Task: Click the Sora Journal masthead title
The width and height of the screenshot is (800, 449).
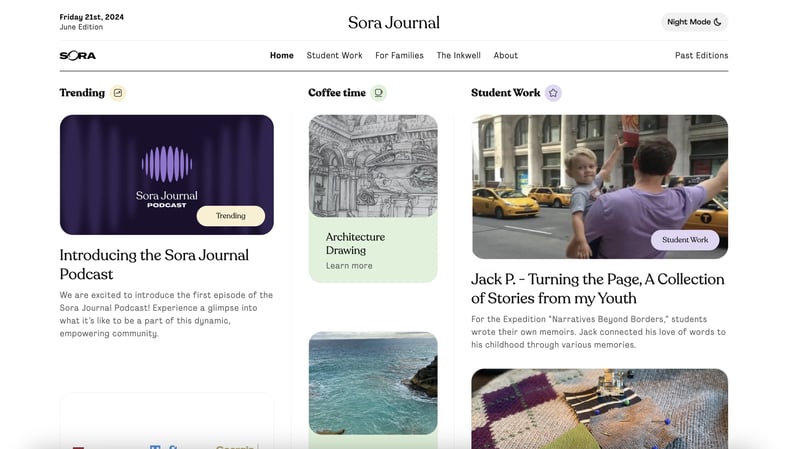Action: pos(393,22)
